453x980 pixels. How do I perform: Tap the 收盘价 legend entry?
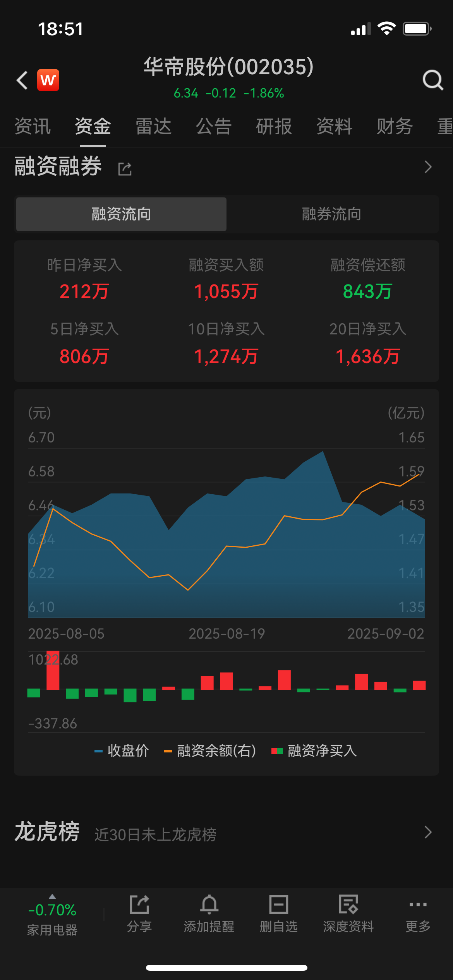[x=122, y=751]
